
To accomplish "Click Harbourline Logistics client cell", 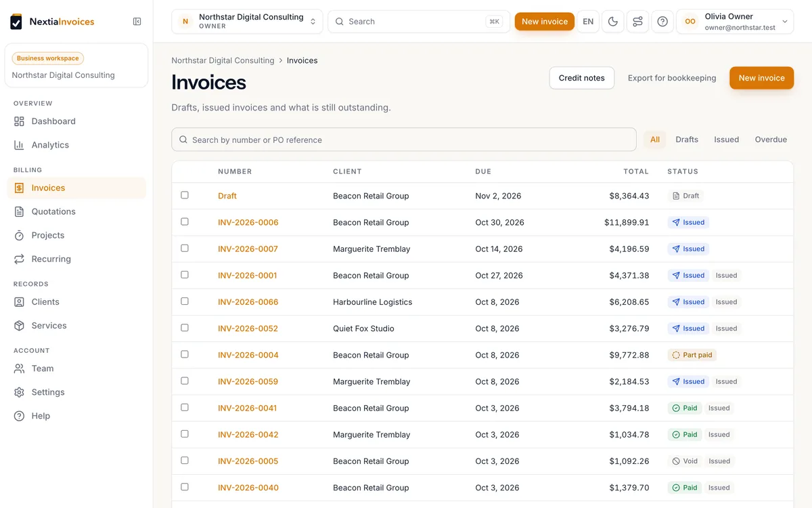I will [373, 302].
